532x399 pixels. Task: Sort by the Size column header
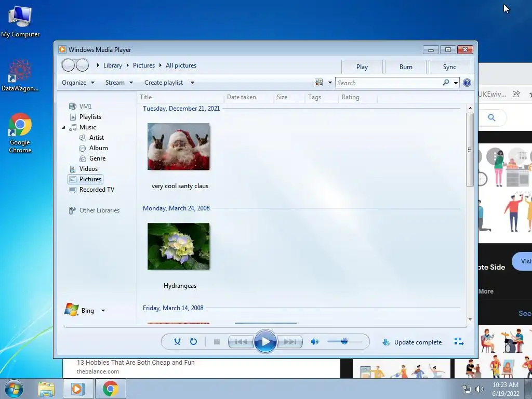(x=289, y=97)
